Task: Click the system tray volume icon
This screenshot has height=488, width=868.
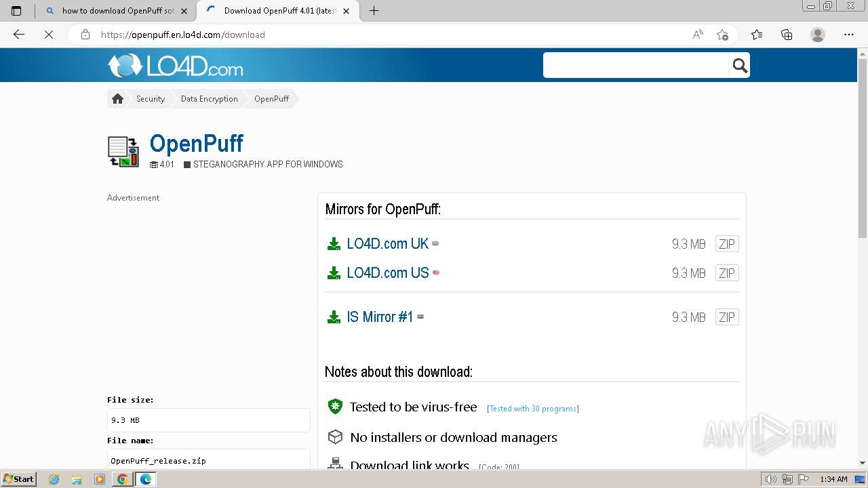Action: (771, 479)
